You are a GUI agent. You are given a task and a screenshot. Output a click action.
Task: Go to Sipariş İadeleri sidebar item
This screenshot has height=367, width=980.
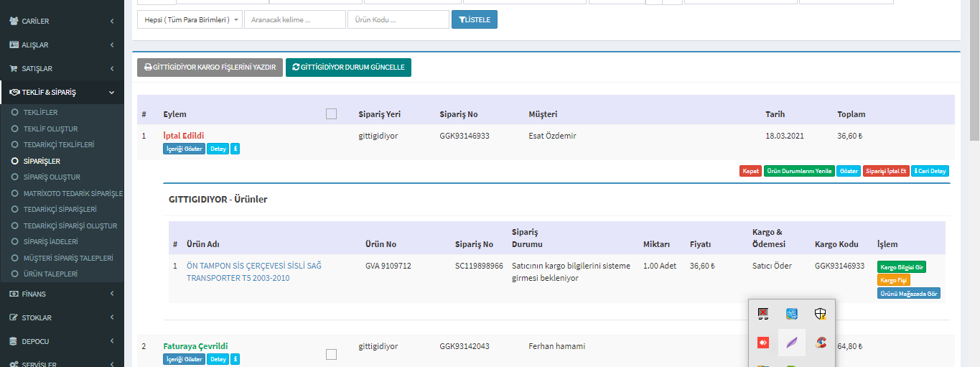(50, 242)
